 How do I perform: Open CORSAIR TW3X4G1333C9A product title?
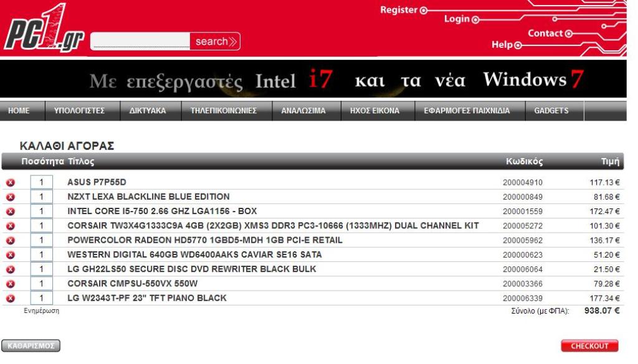click(x=273, y=225)
